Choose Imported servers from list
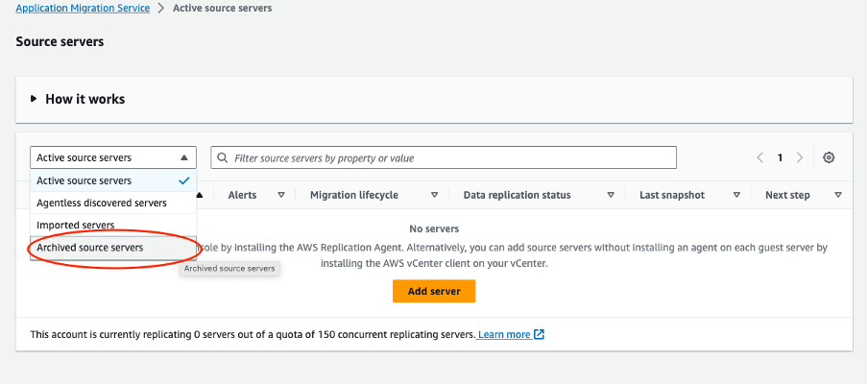The image size is (868, 384). (x=76, y=225)
